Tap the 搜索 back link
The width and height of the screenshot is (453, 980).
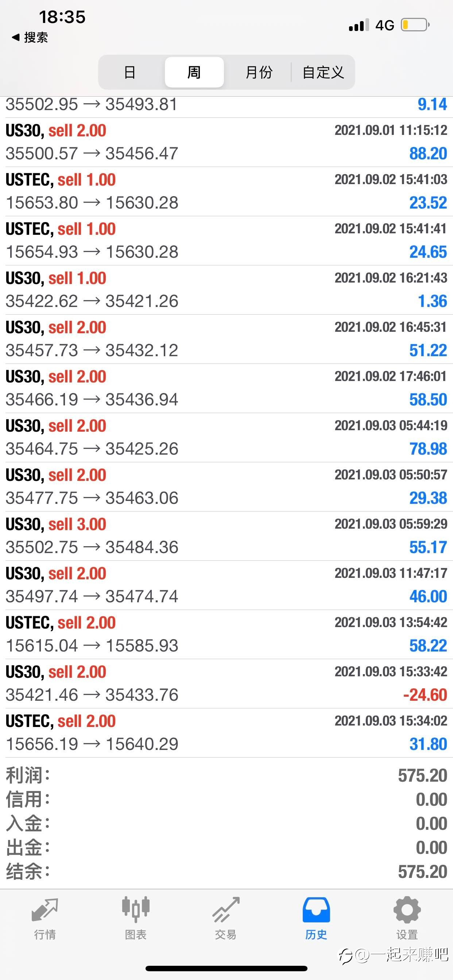click(36, 37)
